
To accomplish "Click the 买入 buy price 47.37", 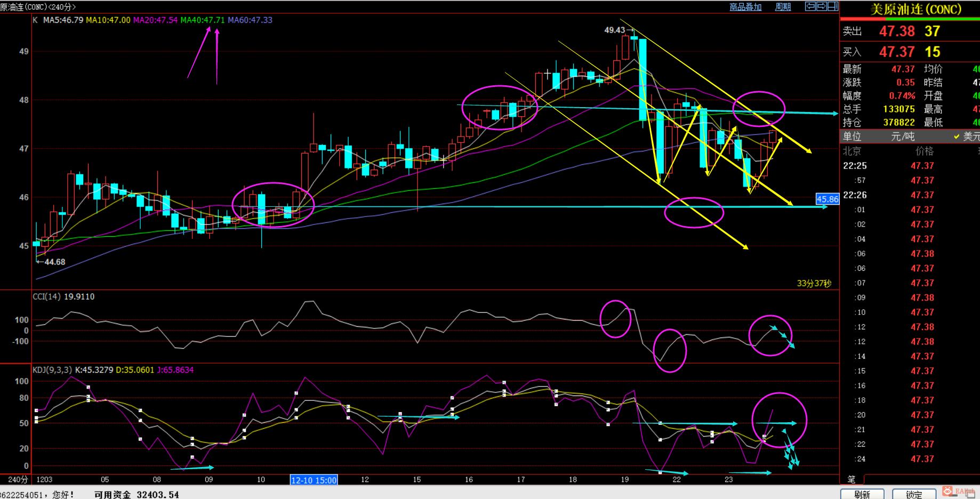I will pyautogui.click(x=897, y=52).
